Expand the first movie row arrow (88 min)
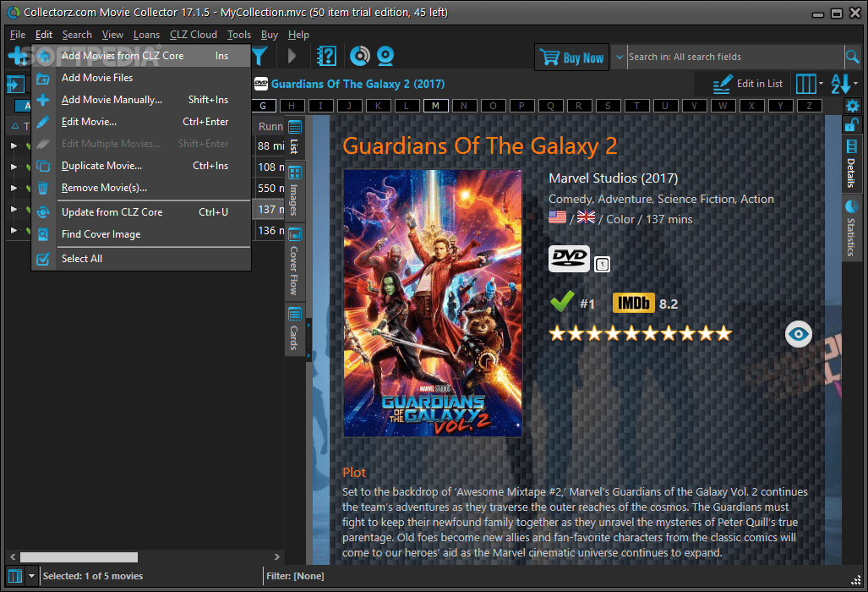The image size is (868, 592). (x=14, y=145)
